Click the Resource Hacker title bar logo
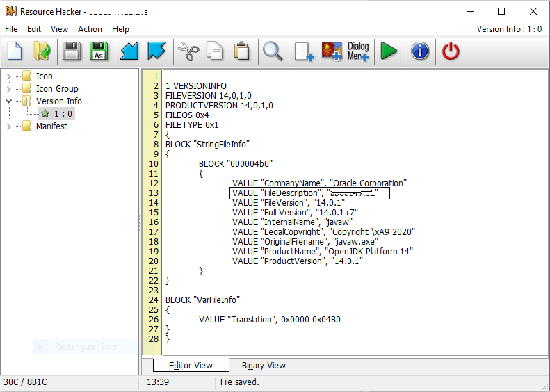 [11, 12]
